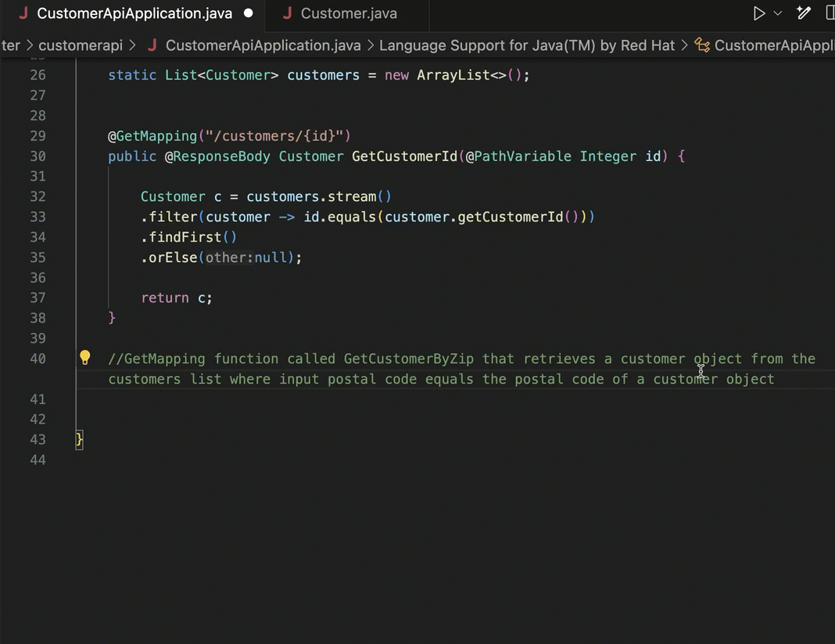Open the Language Support for Java breadcrumb
The image size is (835, 644).
(x=526, y=45)
